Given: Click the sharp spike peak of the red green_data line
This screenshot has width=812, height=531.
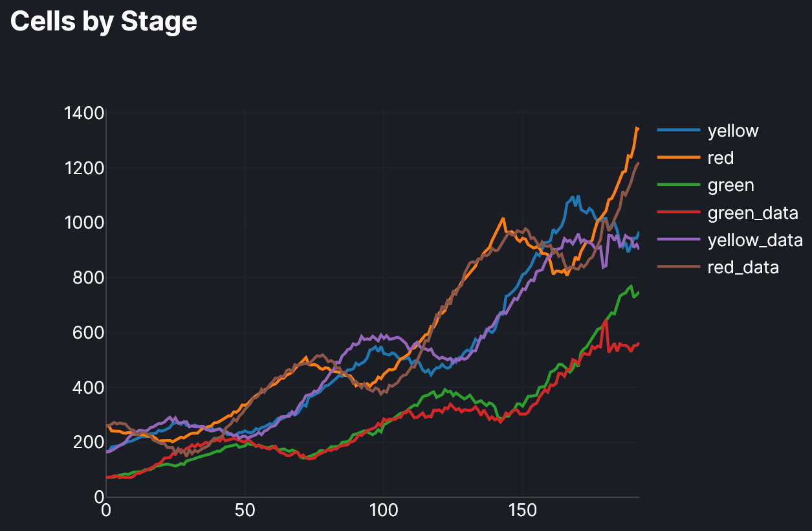Looking at the screenshot, I should [x=606, y=321].
